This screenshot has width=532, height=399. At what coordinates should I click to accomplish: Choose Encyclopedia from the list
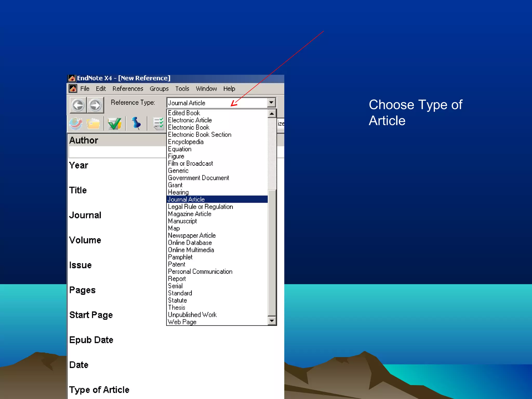pyautogui.click(x=217, y=142)
